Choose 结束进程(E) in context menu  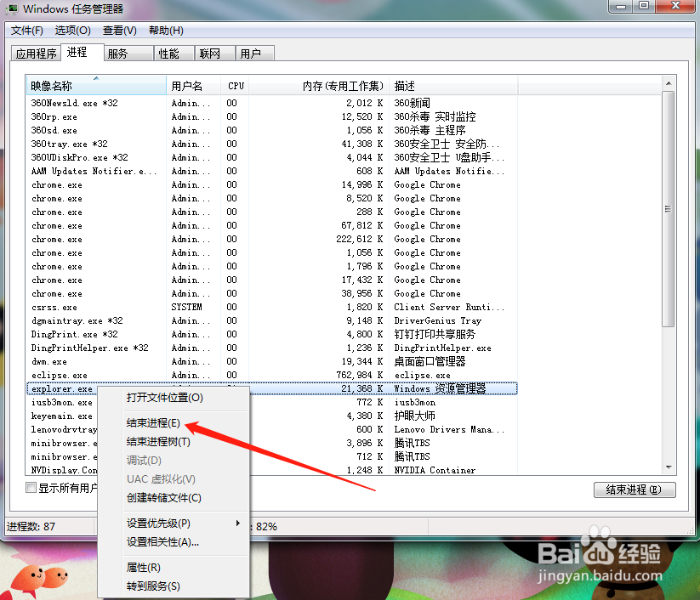coord(174,423)
